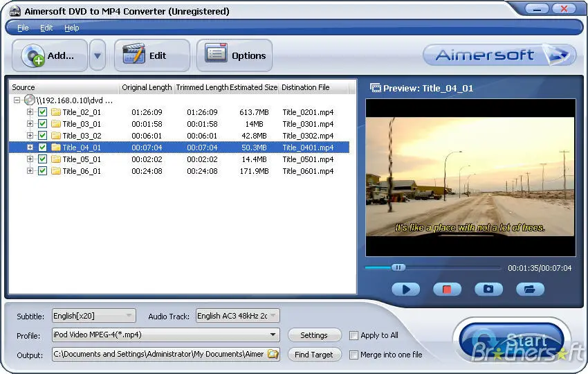The height and width of the screenshot is (374, 588).
Task: Open the Profile dropdown list
Action: click(x=166, y=335)
